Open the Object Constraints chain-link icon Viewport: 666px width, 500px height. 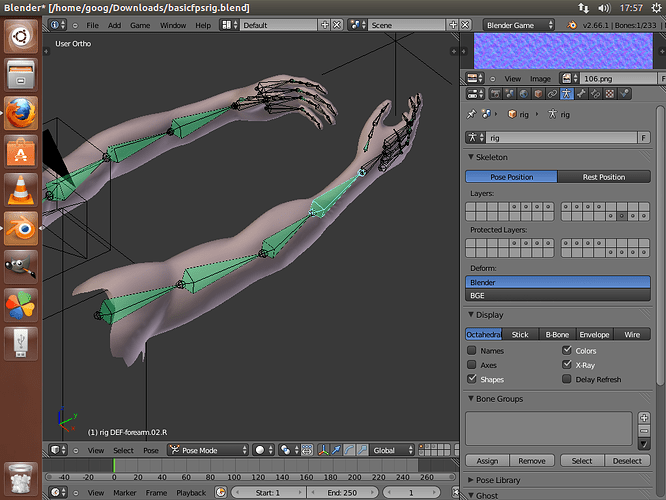click(552, 94)
